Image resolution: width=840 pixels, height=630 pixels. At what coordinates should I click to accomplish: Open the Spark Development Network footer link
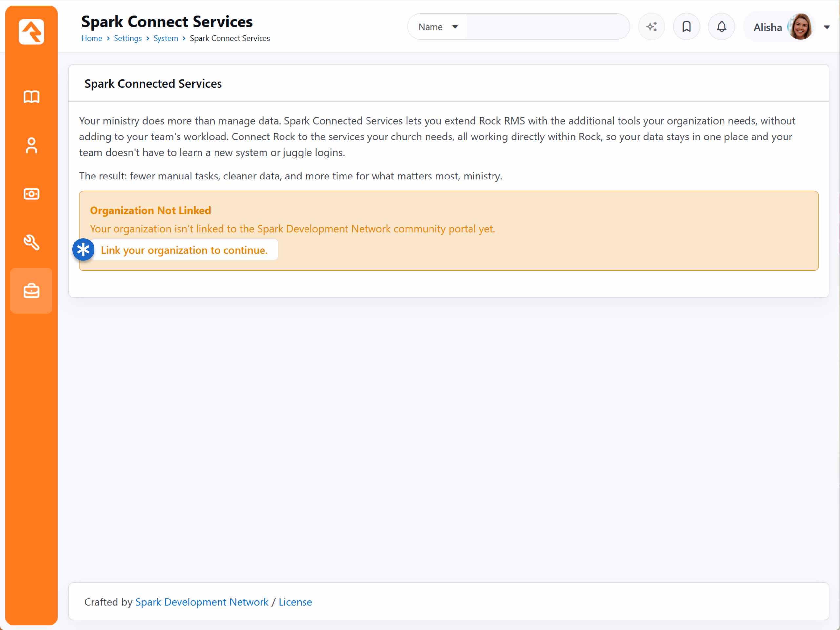click(x=202, y=602)
